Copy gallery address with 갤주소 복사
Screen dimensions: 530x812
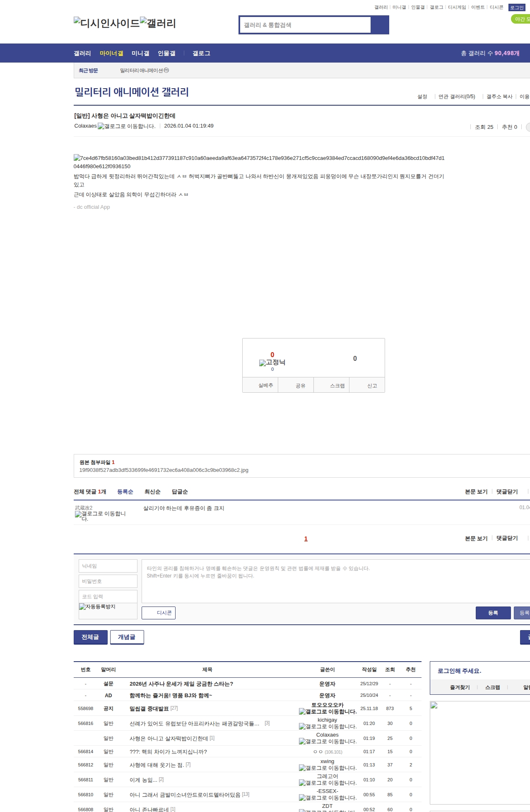[x=499, y=97]
